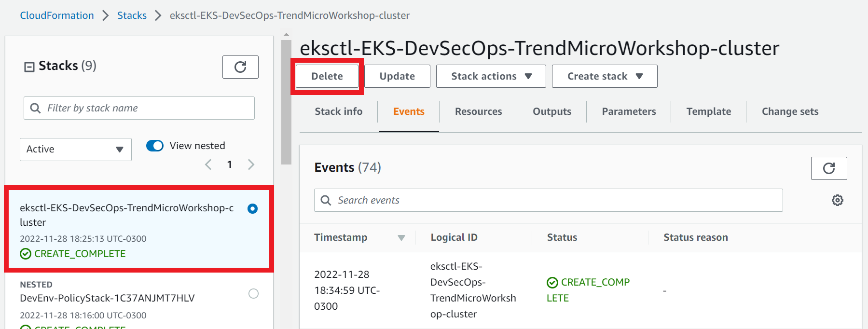868x329 pixels.
Task: View the Template tab
Action: click(x=709, y=111)
